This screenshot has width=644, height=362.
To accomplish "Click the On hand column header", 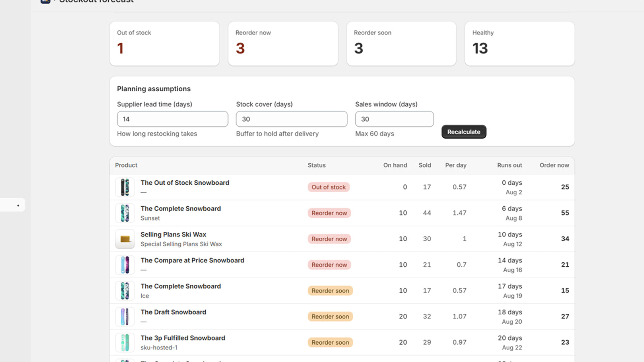I will tap(395, 165).
